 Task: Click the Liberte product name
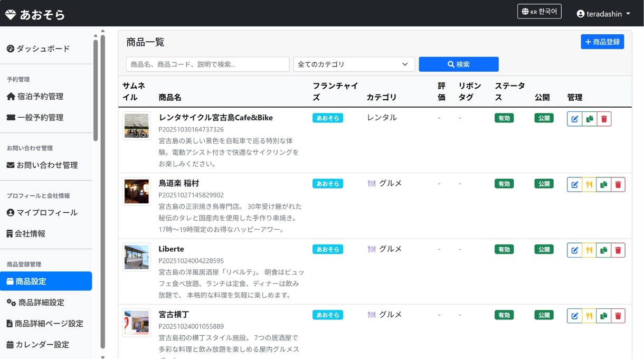pos(171,249)
